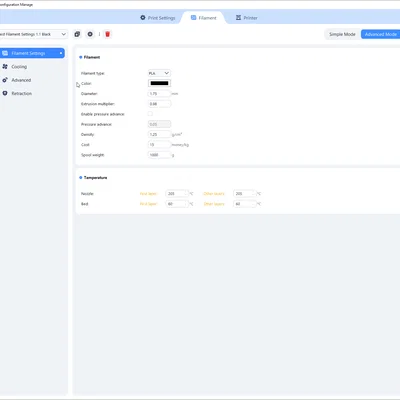
Task: Click the copy preset icon
Action: [77, 34]
